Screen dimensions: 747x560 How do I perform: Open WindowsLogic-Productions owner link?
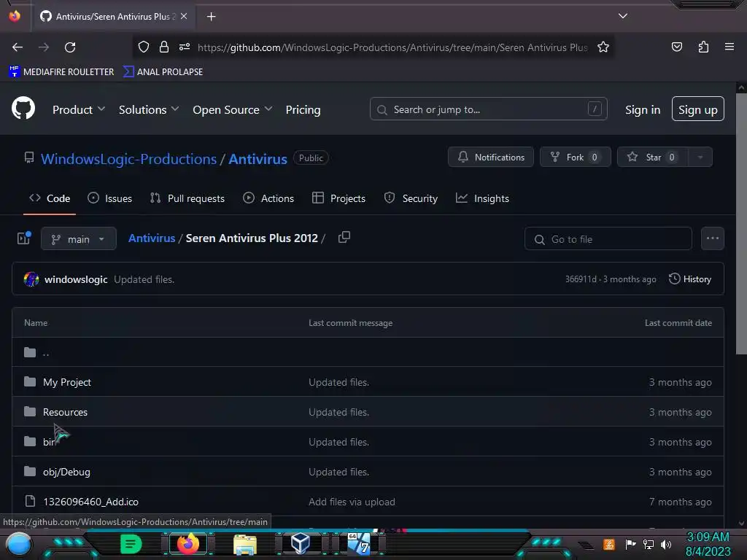[x=128, y=158]
